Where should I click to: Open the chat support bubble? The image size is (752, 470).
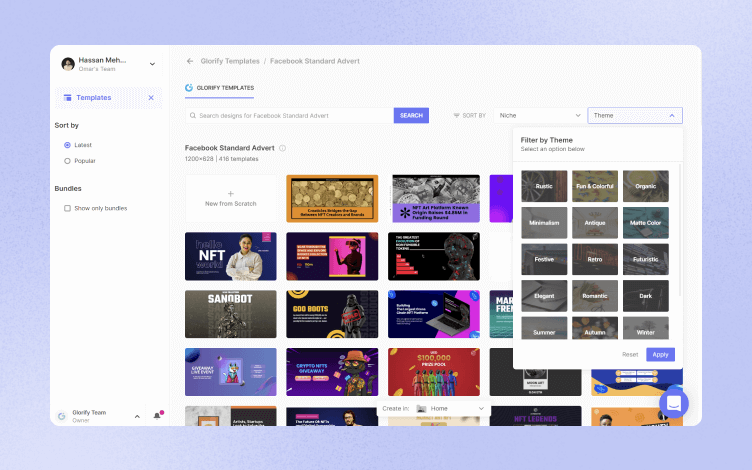(674, 403)
